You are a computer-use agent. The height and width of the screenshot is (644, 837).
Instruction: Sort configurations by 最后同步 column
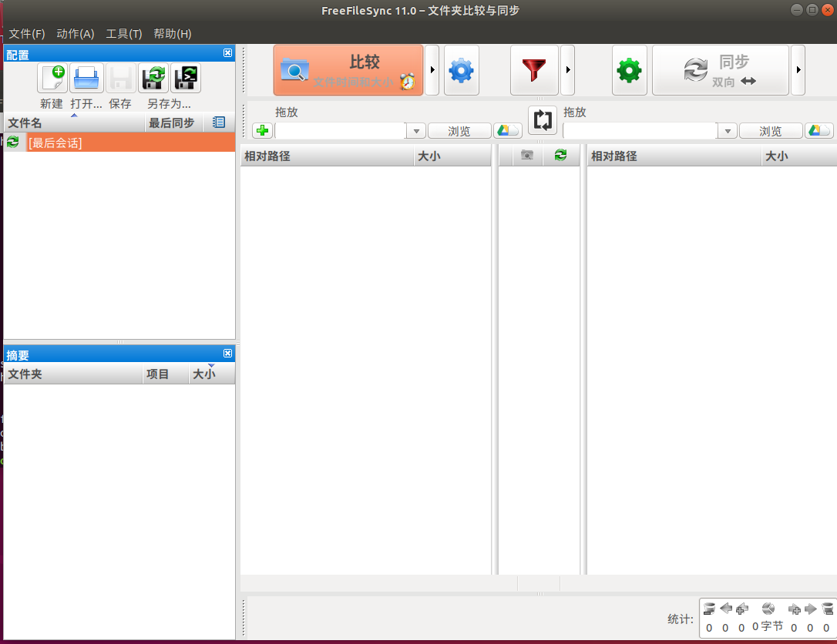174,122
